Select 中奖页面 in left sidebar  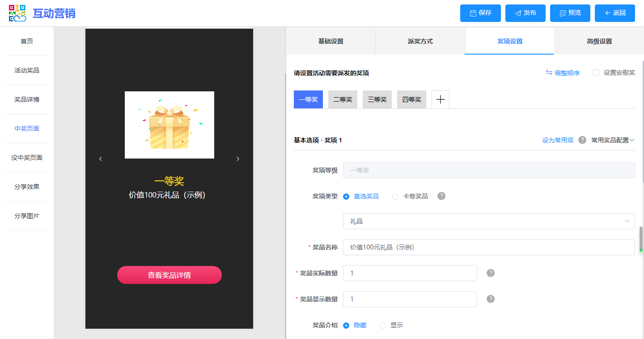pos(27,129)
